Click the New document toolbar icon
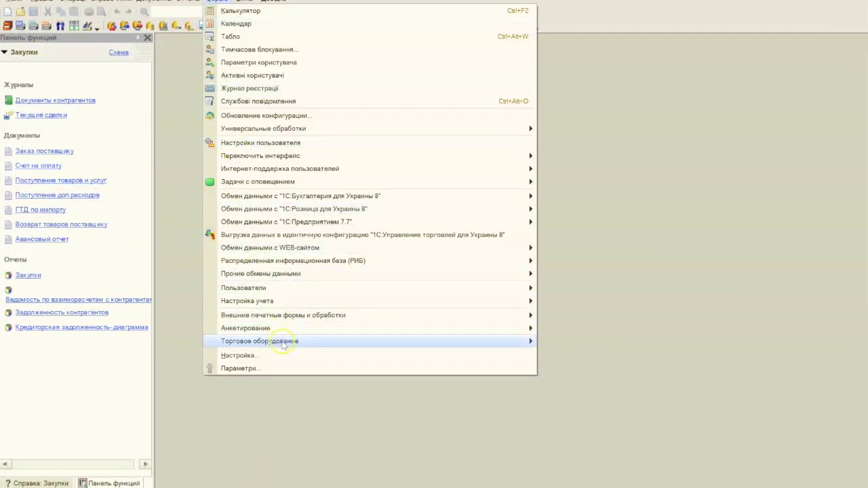Screen dimensions: 868x488 (7, 12)
